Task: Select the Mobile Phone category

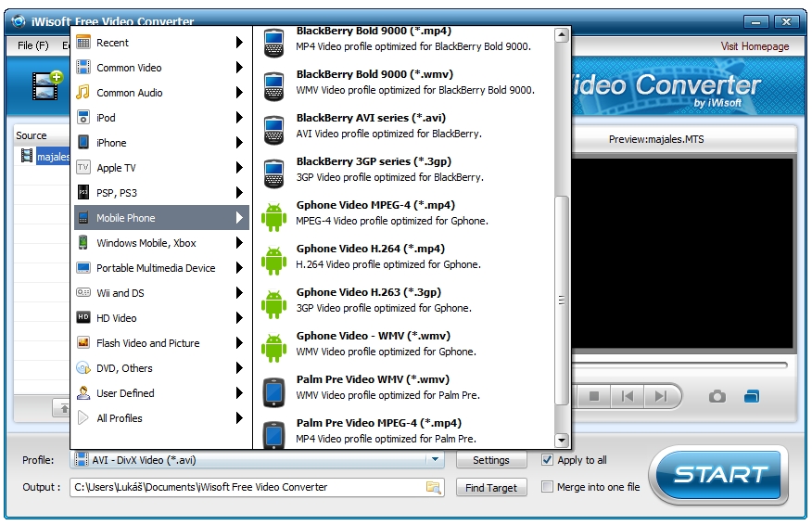Action: pyautogui.click(x=161, y=218)
